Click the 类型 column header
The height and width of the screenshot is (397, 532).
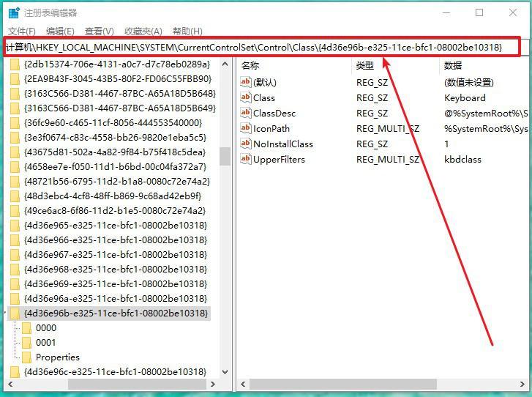pyautogui.click(x=364, y=66)
